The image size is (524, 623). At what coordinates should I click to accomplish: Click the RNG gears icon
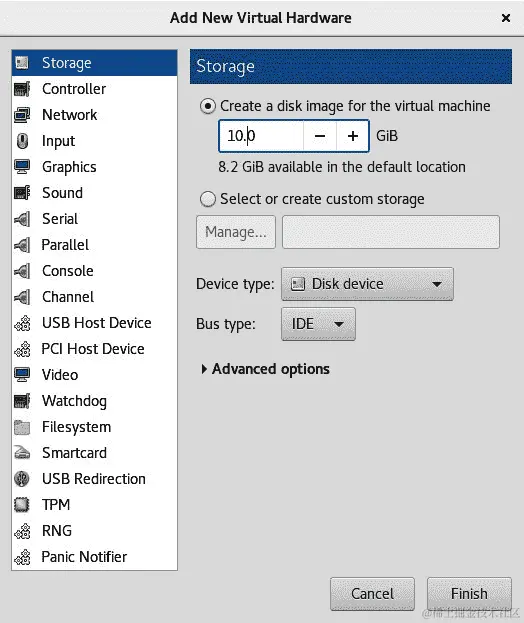pyautogui.click(x=22, y=531)
